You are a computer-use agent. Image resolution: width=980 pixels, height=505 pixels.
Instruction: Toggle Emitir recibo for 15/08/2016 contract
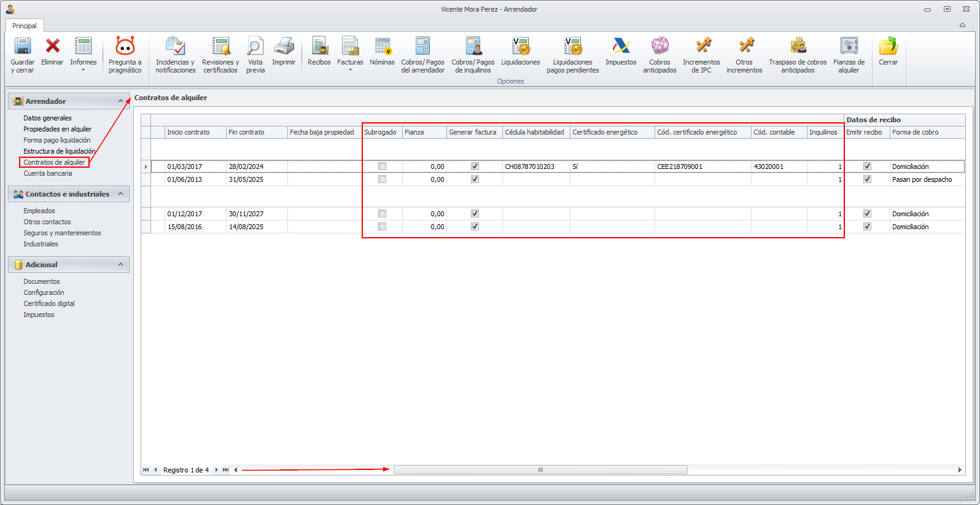point(867,227)
